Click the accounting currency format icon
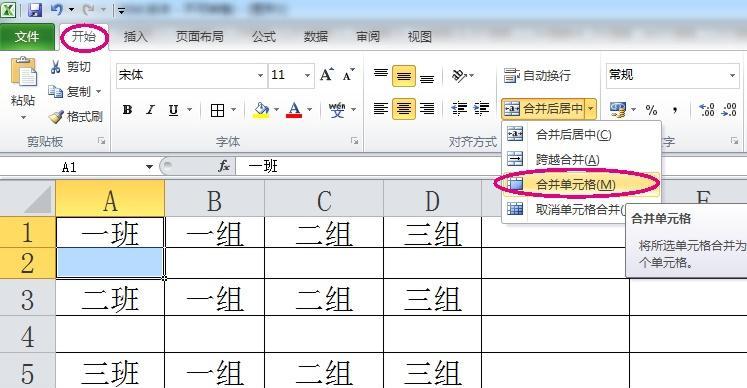This screenshot has width=747, height=388. 617,110
